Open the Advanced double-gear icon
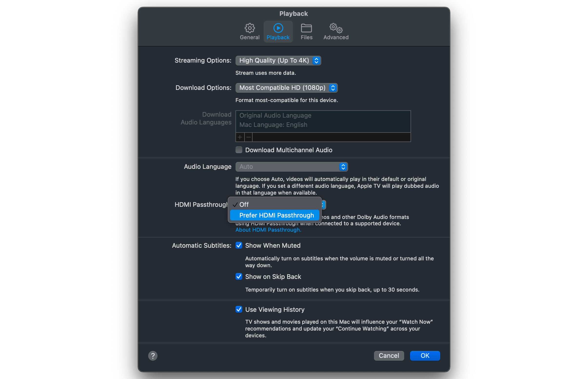This screenshot has width=588, height=379. coord(336,28)
